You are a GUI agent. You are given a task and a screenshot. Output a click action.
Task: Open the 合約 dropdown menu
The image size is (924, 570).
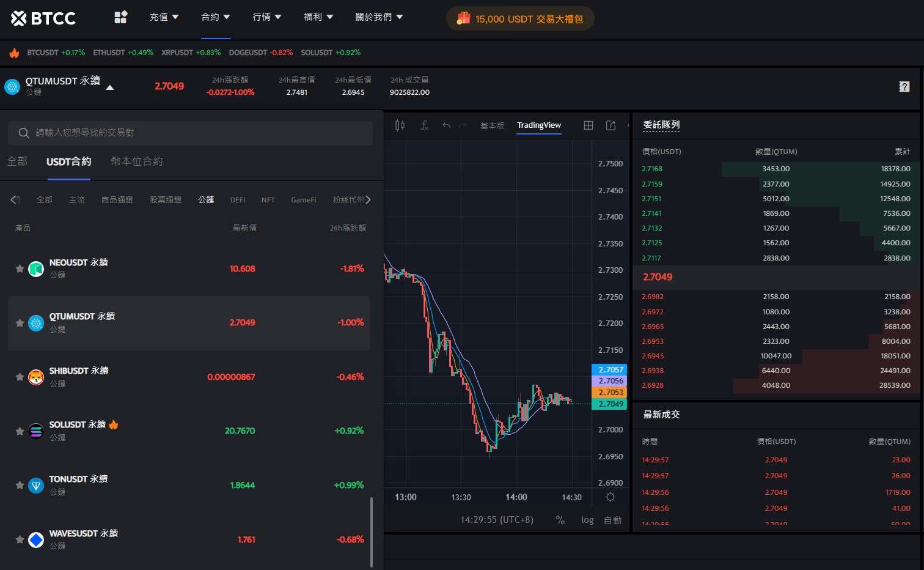click(x=215, y=17)
